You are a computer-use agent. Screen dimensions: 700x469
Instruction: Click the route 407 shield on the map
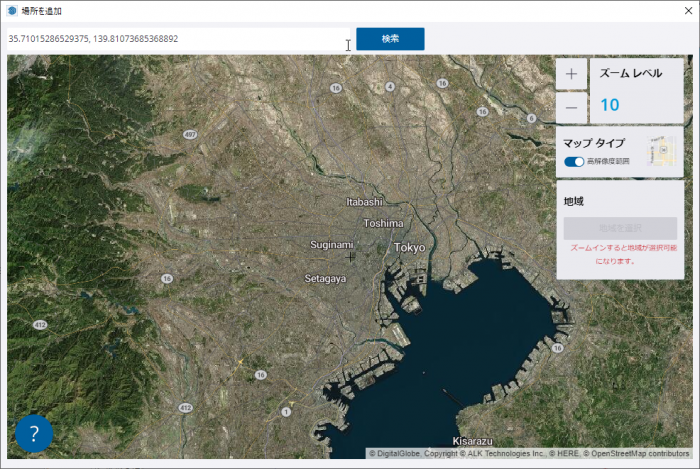point(189,133)
